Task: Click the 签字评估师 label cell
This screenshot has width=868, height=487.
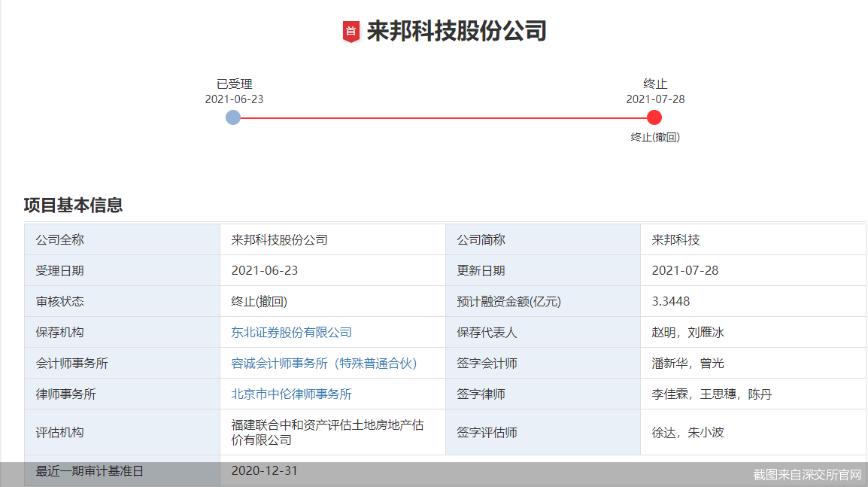Action: point(543,433)
